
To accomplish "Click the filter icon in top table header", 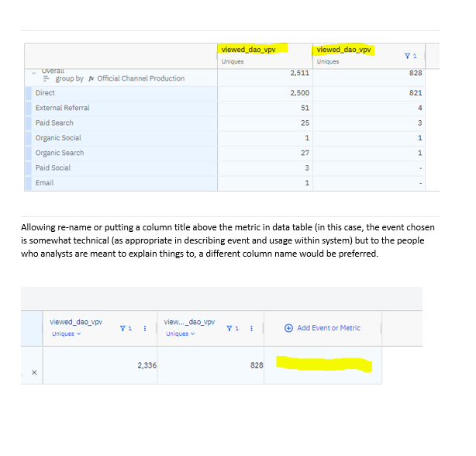I will pyautogui.click(x=408, y=56).
